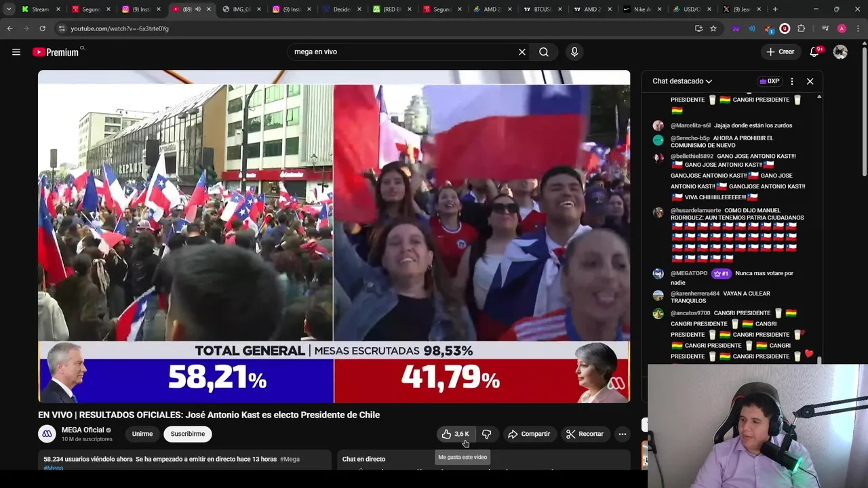
Task: Open the Chrome three-dot menu
Action: 858,28
